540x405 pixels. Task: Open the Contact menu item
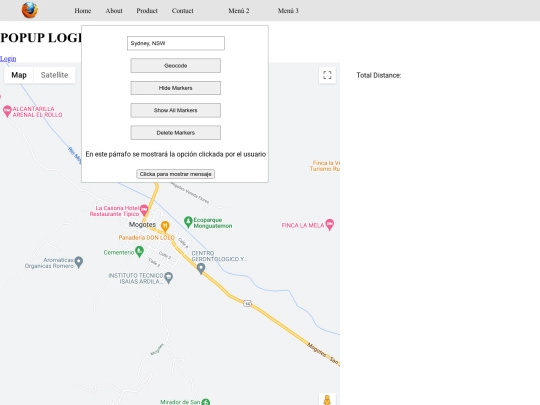pos(183,11)
